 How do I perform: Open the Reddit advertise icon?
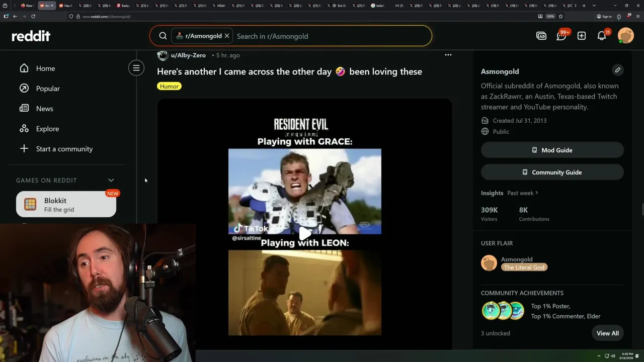541,36
